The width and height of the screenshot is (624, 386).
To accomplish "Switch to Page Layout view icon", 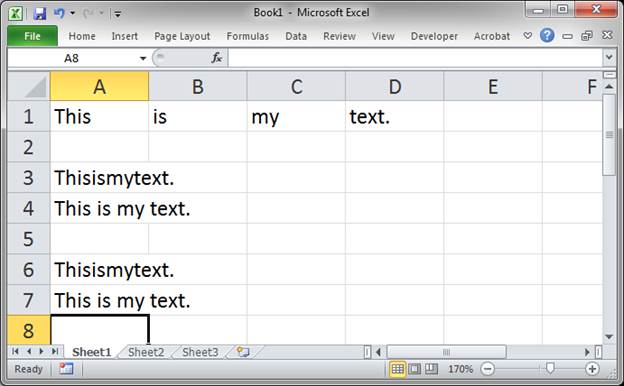I will tap(414, 369).
